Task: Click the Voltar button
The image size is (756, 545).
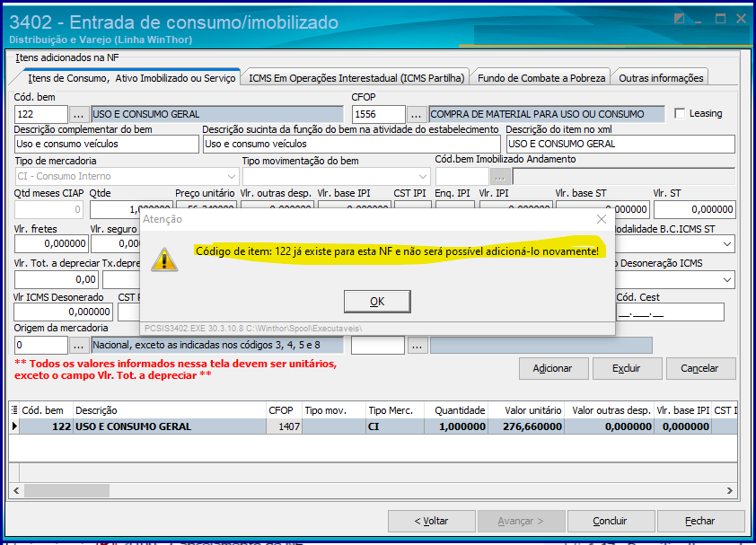Action: pyautogui.click(x=431, y=521)
